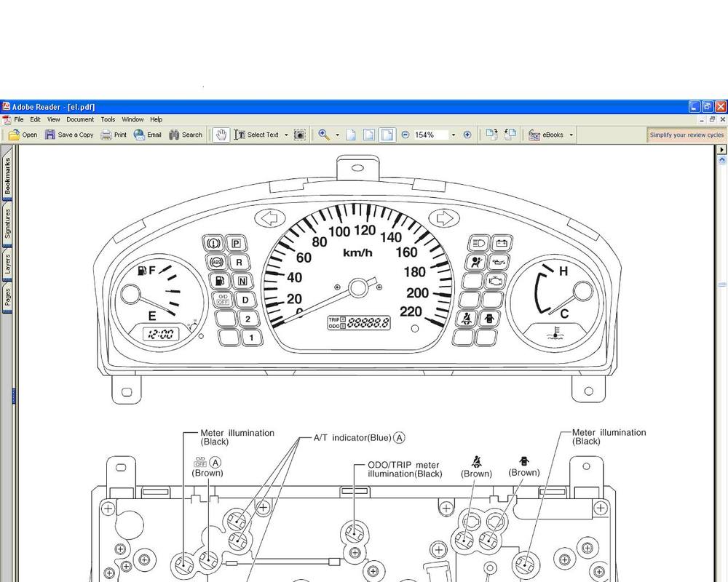The height and width of the screenshot is (582, 728).
Task: Rotate the page clockwise
Action: click(x=491, y=135)
